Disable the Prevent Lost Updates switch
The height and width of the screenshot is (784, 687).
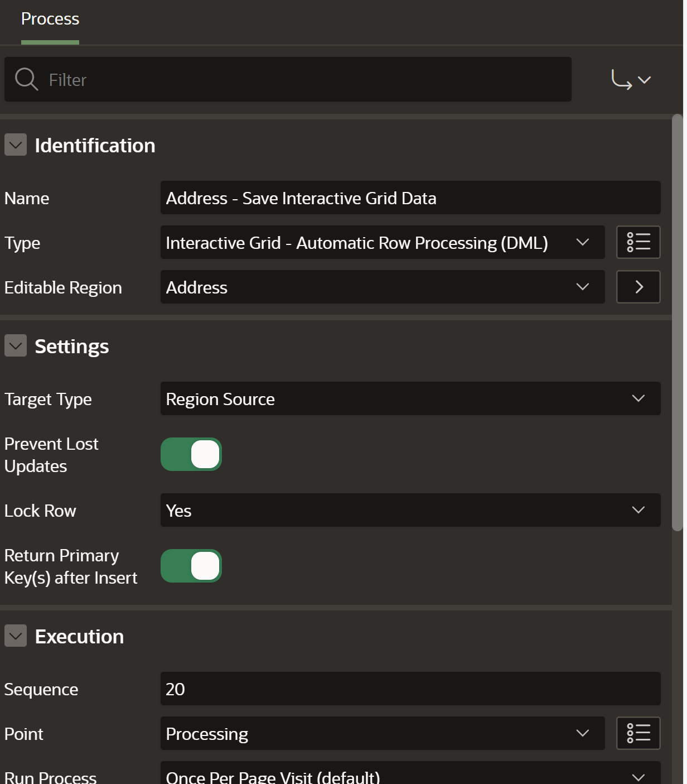click(191, 454)
